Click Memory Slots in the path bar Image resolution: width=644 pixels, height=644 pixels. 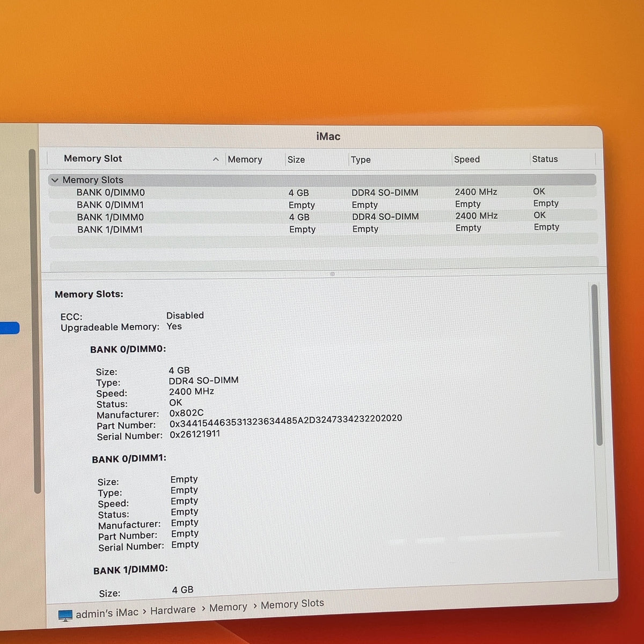(x=292, y=604)
